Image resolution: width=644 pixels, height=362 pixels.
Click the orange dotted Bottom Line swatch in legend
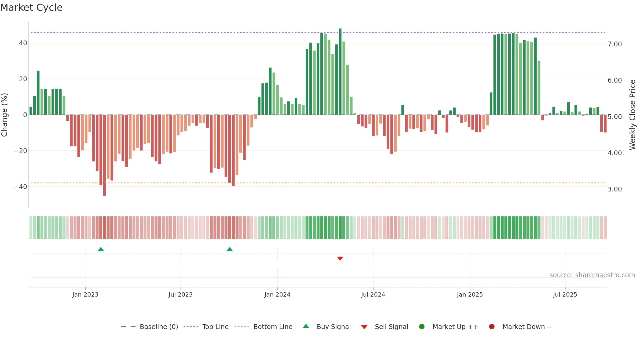[x=242, y=327]
